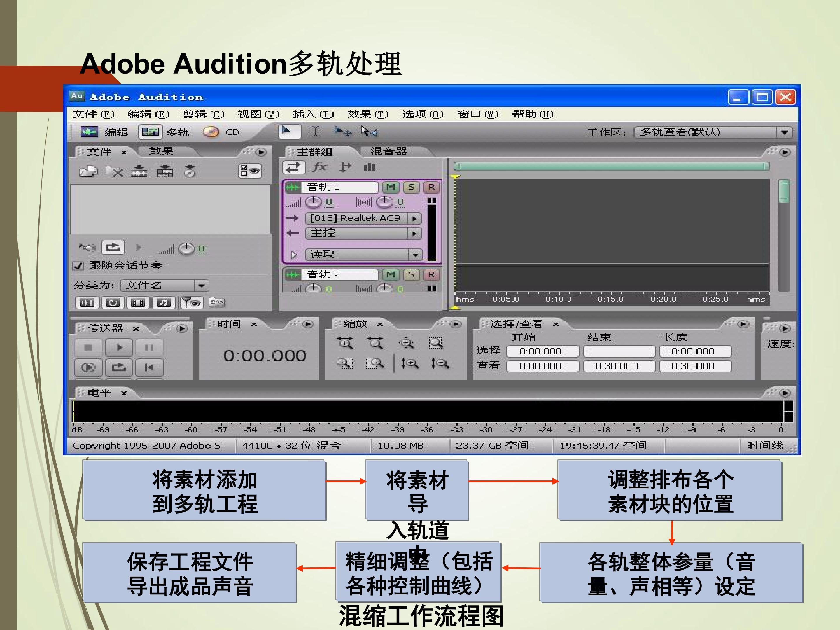The width and height of the screenshot is (840, 630).
Task: Toggle Loop Play button in Files panel
Action: [x=113, y=248]
